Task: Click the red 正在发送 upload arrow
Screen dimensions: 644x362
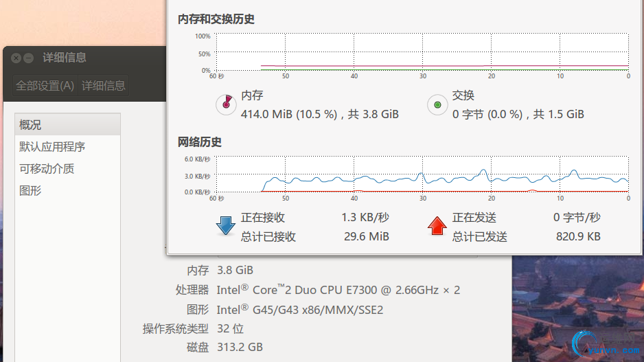Action: [x=437, y=226]
